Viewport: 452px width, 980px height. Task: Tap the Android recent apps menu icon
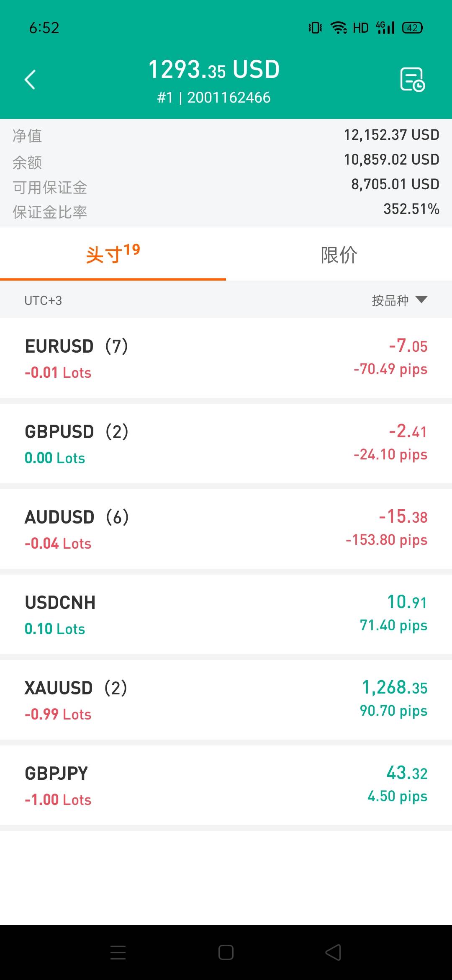(118, 952)
